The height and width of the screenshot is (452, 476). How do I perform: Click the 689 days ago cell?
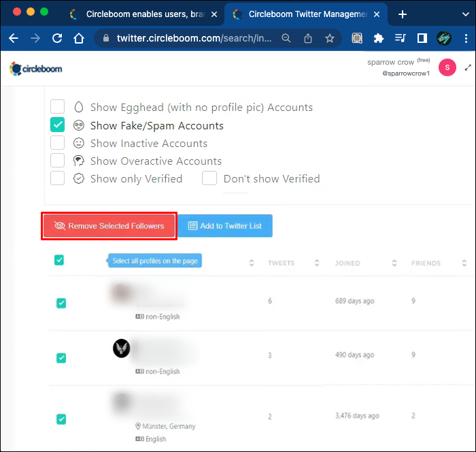354,301
